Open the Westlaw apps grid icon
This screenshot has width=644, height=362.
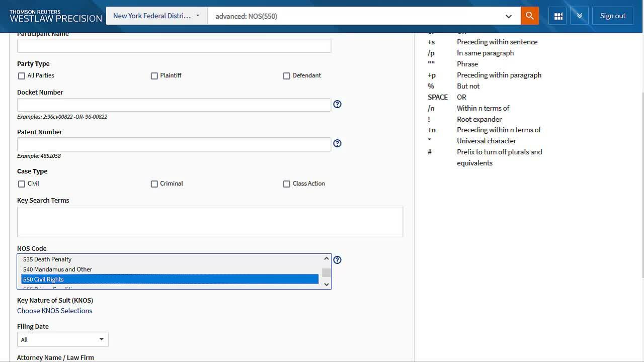(x=558, y=16)
